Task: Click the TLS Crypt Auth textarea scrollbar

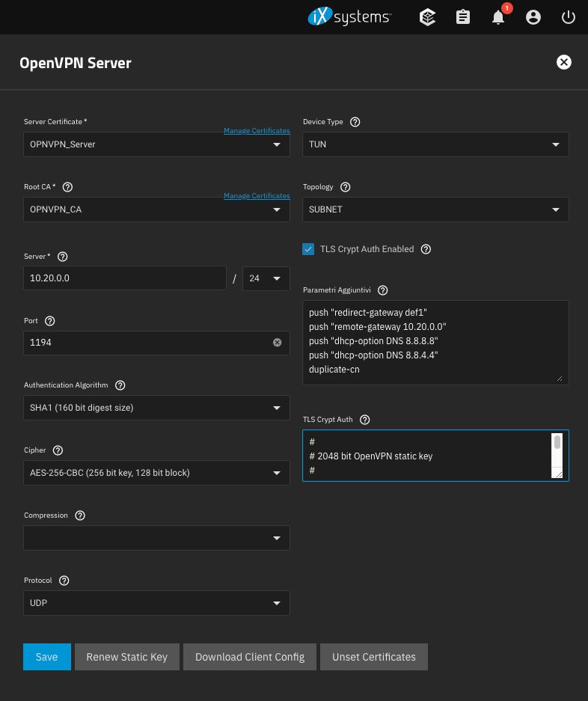Action: pos(557,442)
